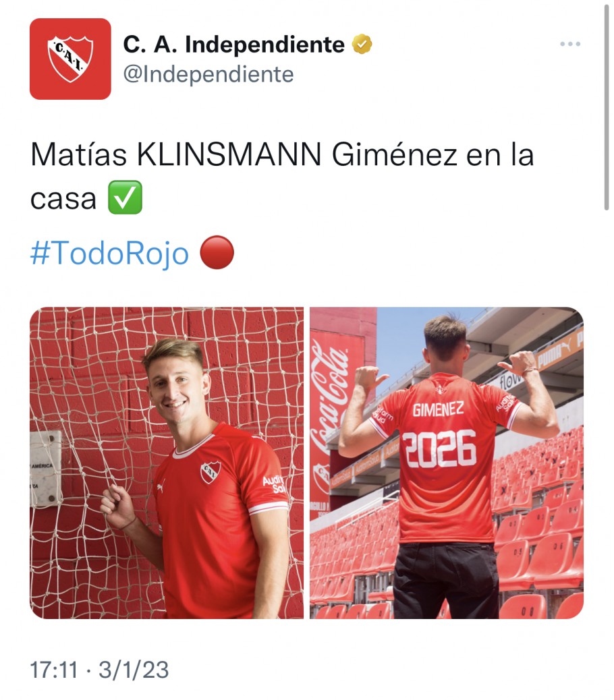Click the green check mark emoji
614x700 pixels.
(125, 198)
